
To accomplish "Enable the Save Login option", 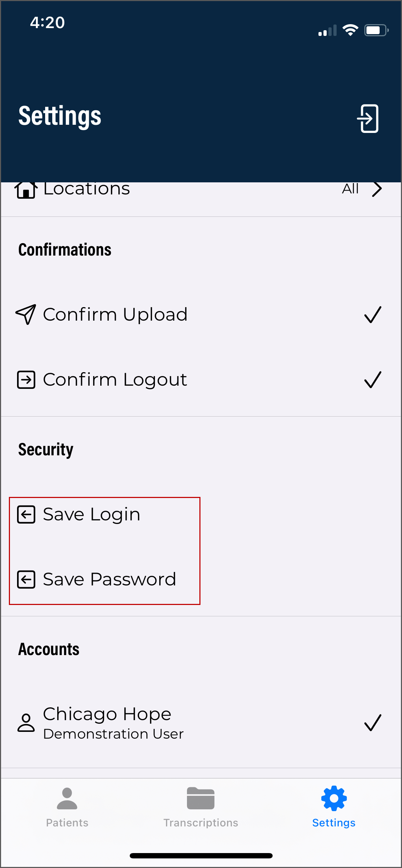I will pyautogui.click(x=92, y=514).
